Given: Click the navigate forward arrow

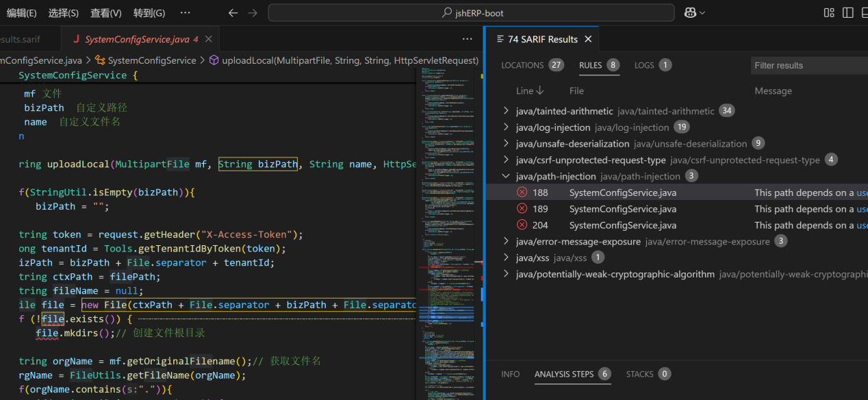Looking at the screenshot, I should tap(253, 13).
